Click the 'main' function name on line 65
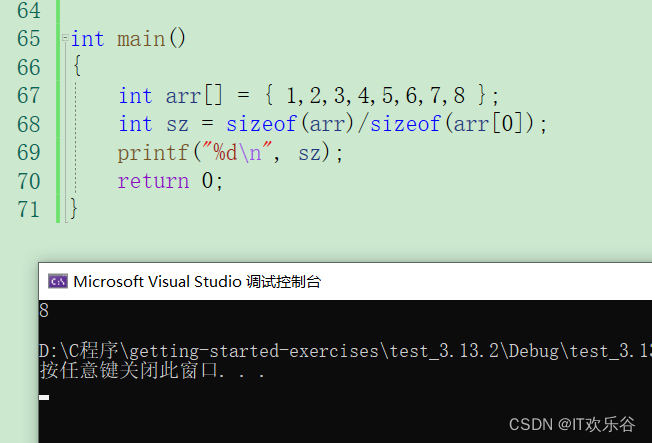Screen dimensions: 652x443 (141, 39)
